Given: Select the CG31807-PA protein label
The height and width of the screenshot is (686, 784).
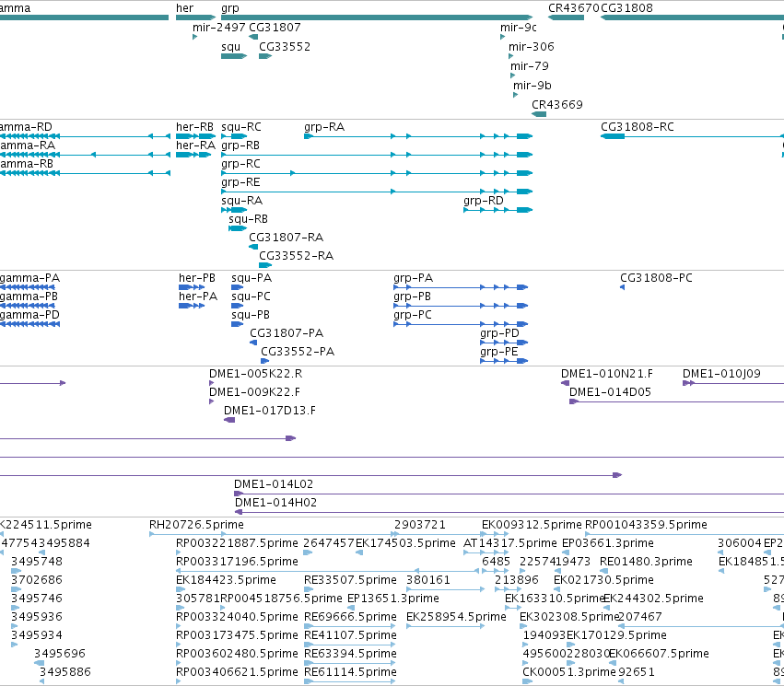Looking at the screenshot, I should pos(287,333).
